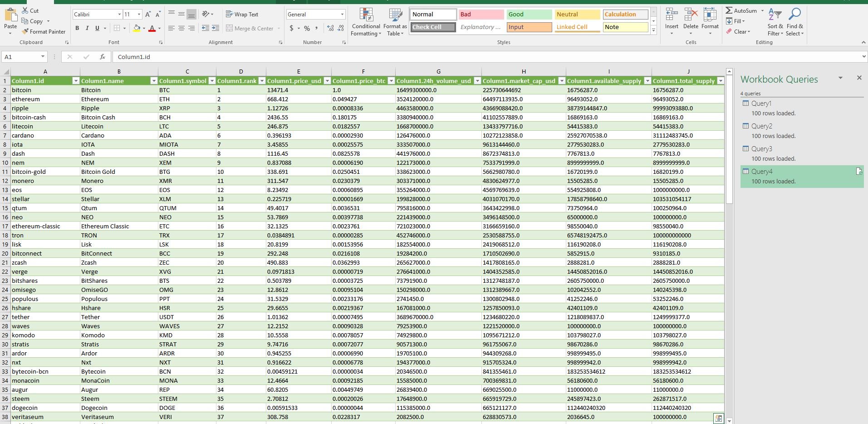Open the Orientation text rotation icon
868x424 pixels.
tap(206, 15)
